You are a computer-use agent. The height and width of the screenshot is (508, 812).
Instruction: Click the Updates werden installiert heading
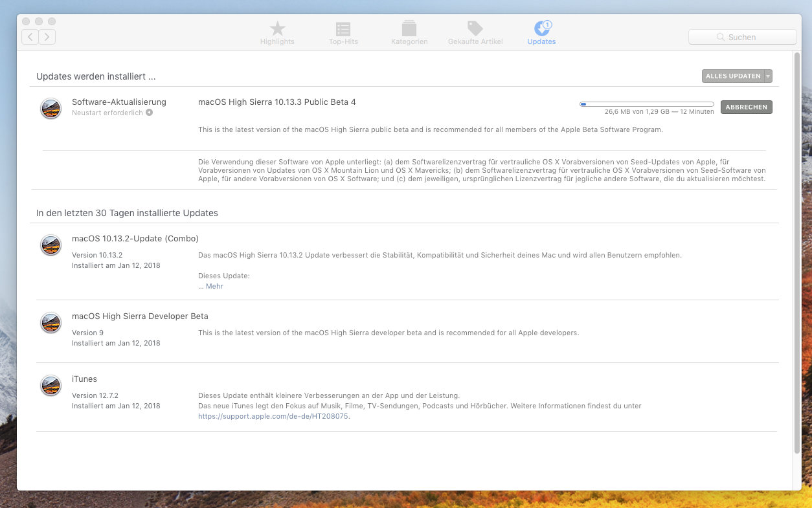point(96,76)
